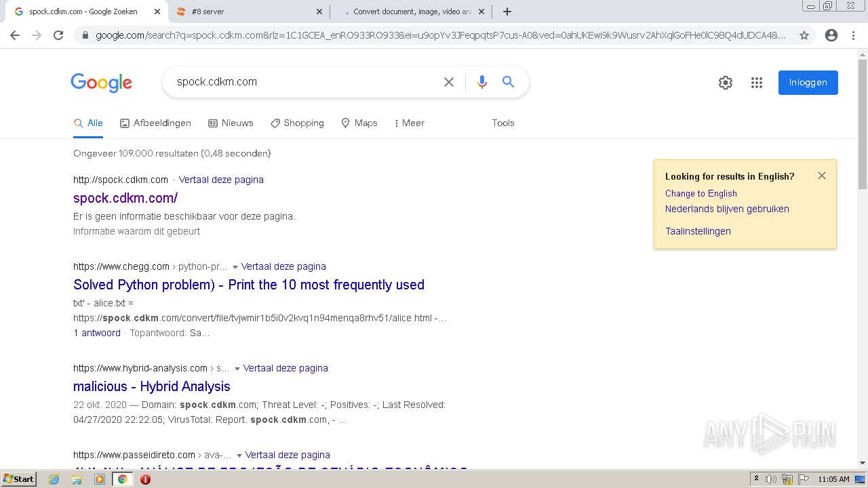The image size is (868, 488).
Task: Translate the hybrid-analysis.com result page
Action: coord(285,368)
